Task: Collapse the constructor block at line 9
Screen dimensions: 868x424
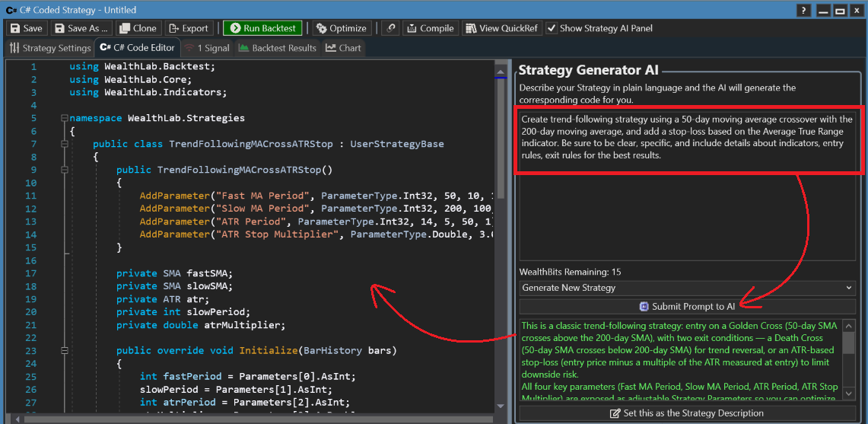Action: (x=65, y=170)
